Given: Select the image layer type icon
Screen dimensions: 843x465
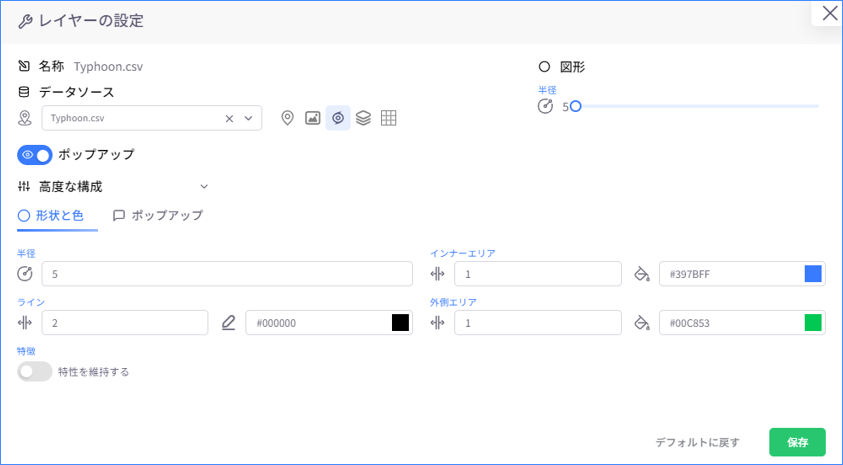Looking at the screenshot, I should click(x=312, y=118).
